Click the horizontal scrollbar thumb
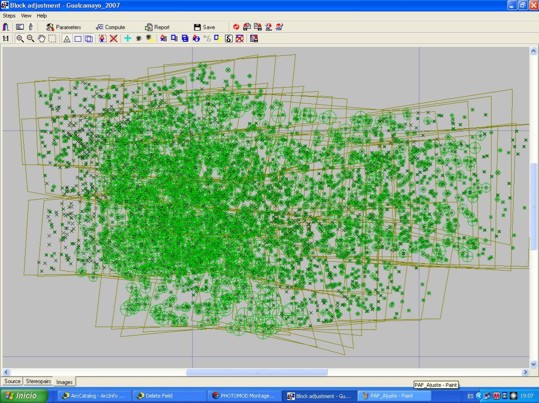 [257, 372]
